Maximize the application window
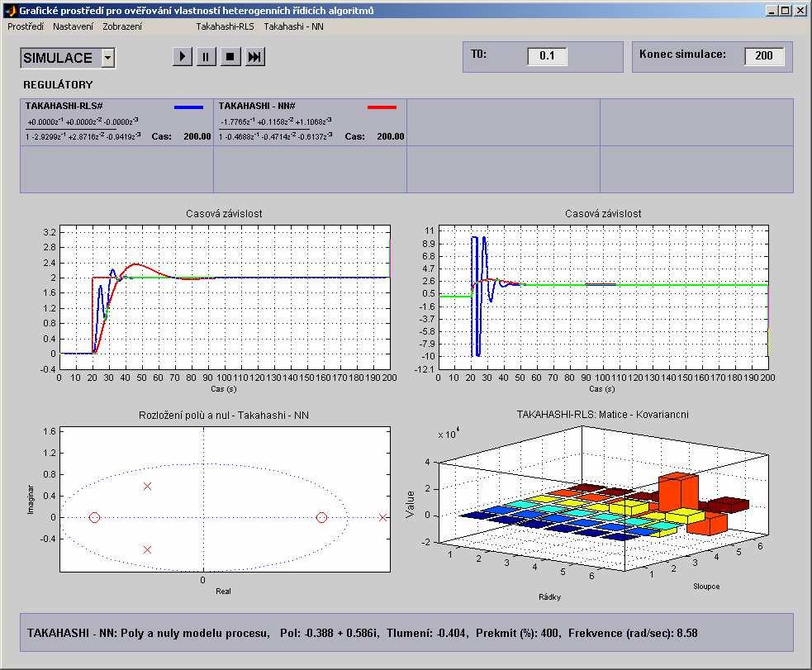The image size is (812, 670). coord(785,11)
